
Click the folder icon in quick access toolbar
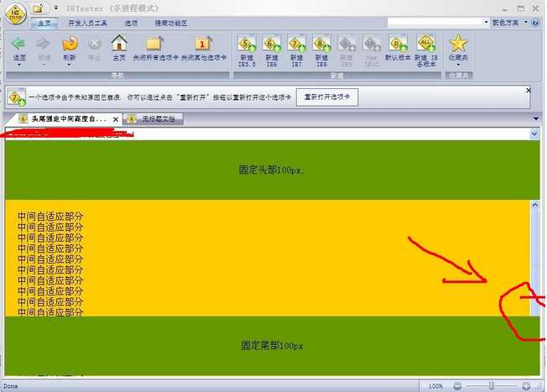point(39,8)
